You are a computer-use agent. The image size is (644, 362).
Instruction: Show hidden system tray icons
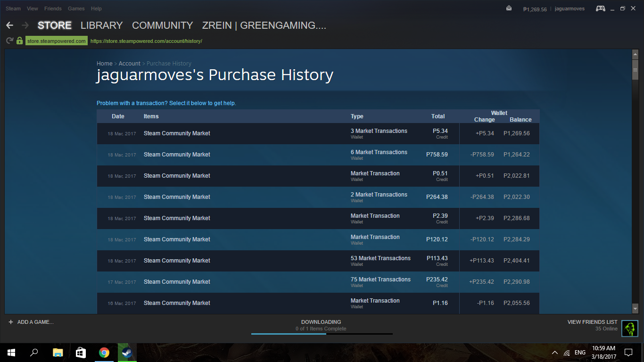point(554,353)
